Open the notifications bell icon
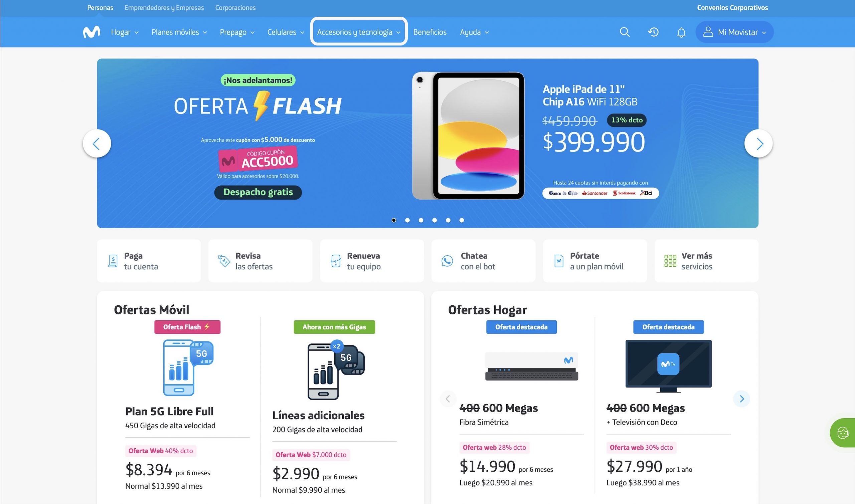This screenshot has width=855, height=504. click(x=681, y=32)
